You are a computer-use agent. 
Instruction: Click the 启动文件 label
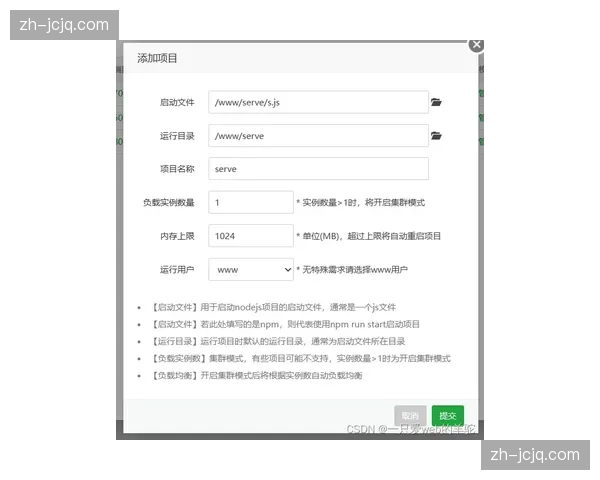(177, 102)
